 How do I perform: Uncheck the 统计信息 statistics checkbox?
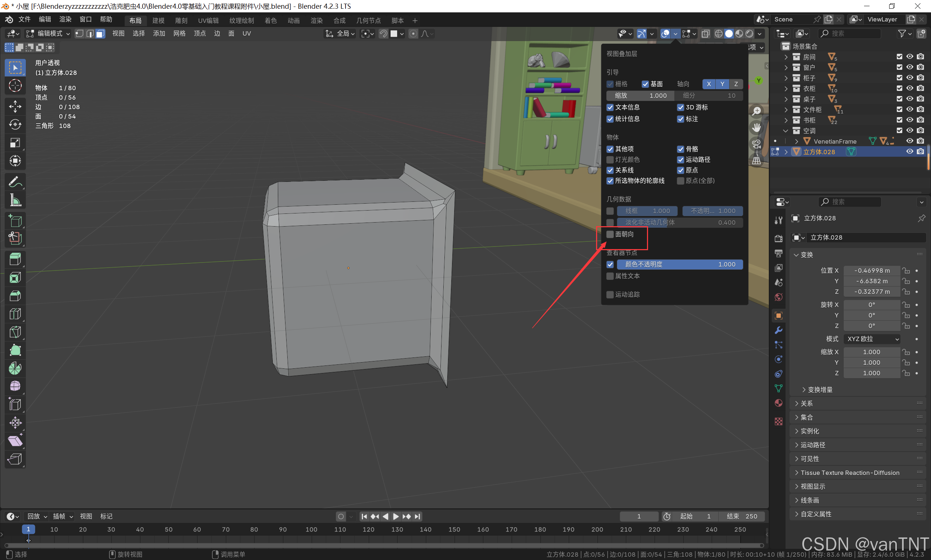(x=610, y=119)
